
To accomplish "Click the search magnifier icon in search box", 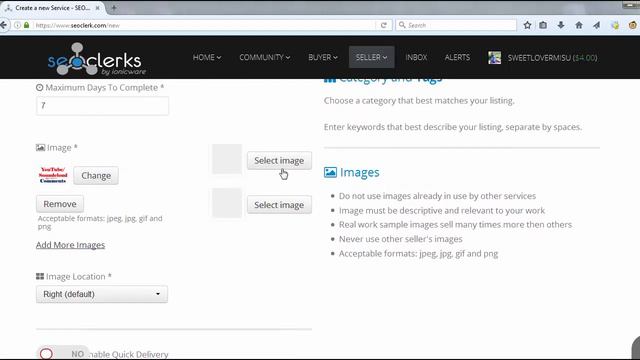I will pyautogui.click(x=402, y=25).
